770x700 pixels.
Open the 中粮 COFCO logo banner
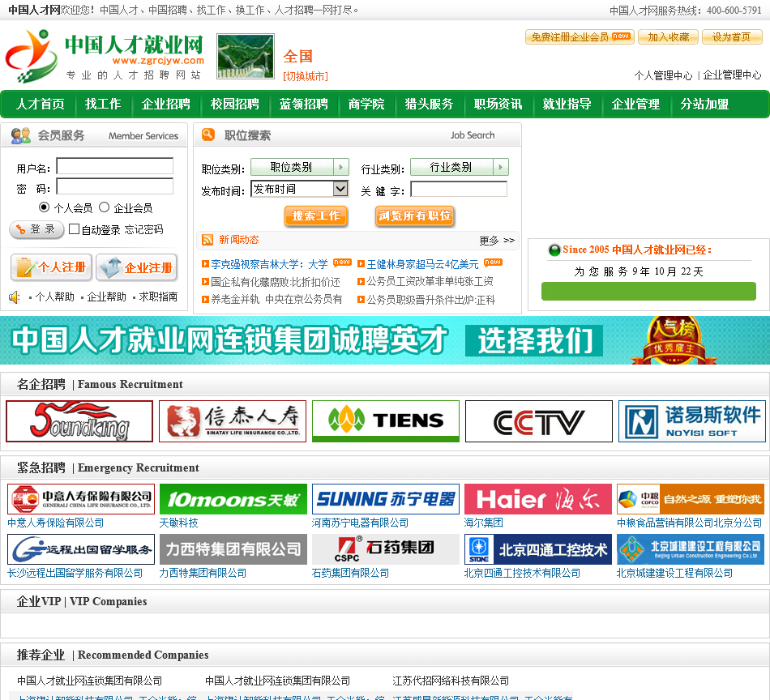pos(691,499)
